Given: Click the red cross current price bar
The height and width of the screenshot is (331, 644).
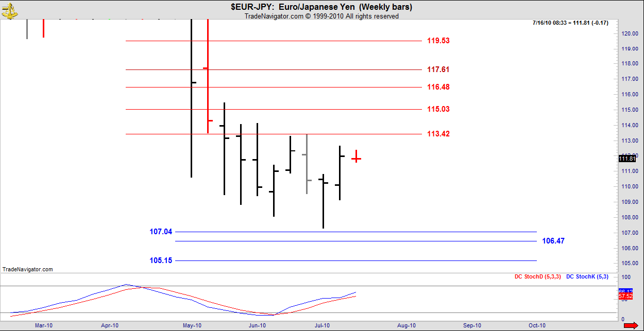Looking at the screenshot, I should [356, 159].
